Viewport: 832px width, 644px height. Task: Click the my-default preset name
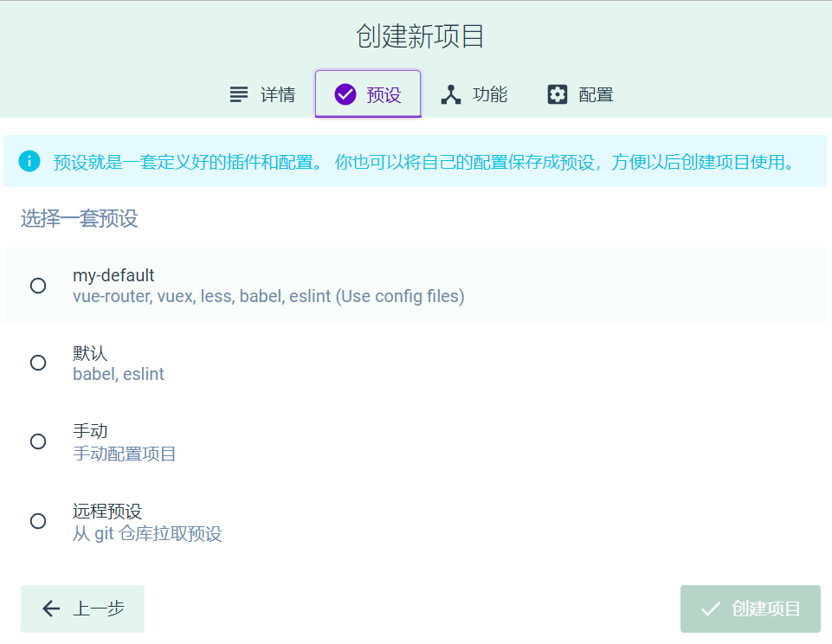113,275
